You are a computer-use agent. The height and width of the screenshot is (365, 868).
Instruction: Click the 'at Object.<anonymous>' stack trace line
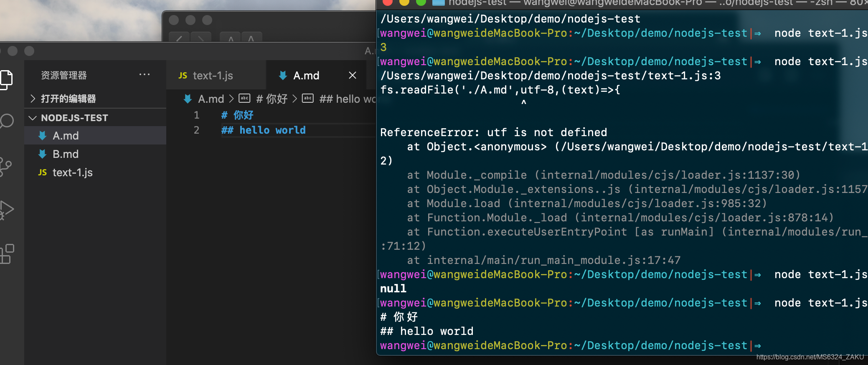pyautogui.click(x=637, y=147)
